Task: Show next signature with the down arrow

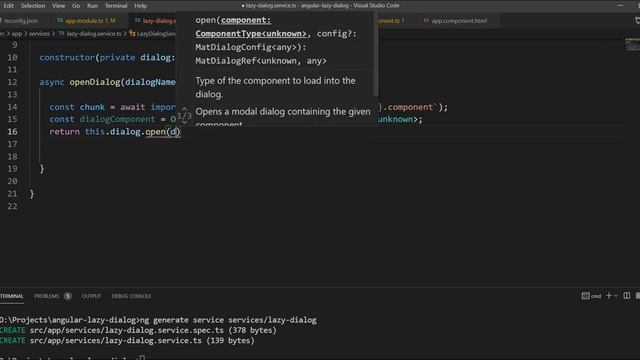Action: [x=184, y=122]
